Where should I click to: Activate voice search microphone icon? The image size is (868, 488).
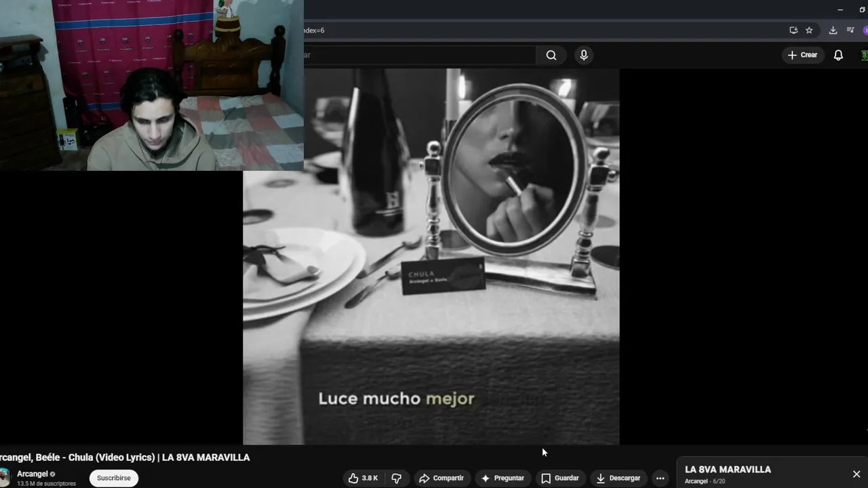[x=584, y=56]
